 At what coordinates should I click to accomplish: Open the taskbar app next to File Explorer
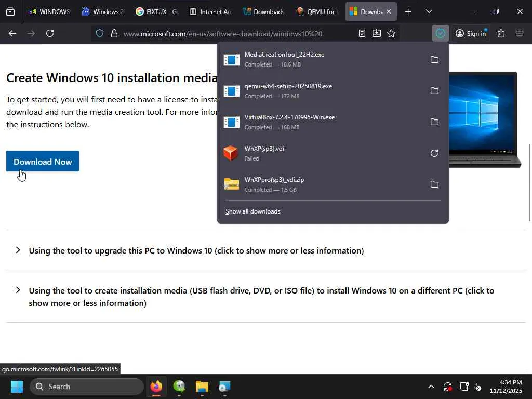(224, 387)
